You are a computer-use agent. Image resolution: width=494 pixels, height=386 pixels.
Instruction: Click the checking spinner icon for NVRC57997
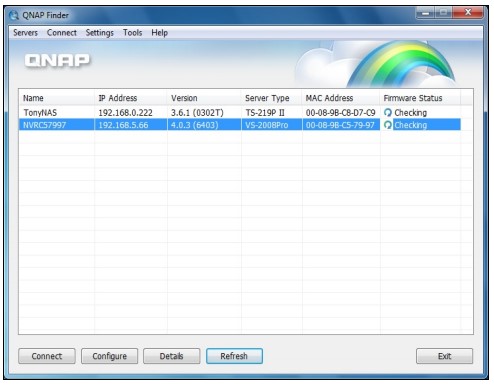pyautogui.click(x=387, y=125)
